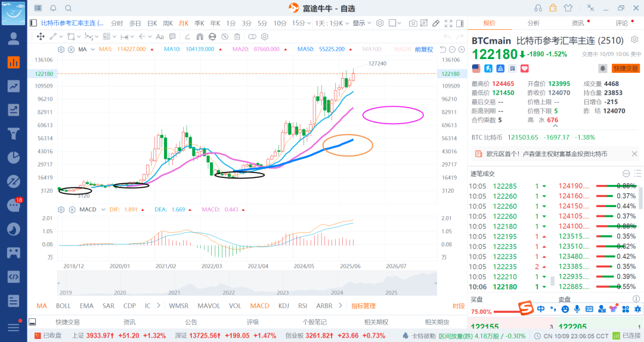The height and width of the screenshot is (342, 644).
Task: Open the 资讯 news tab in quote panel
Action: [x=578, y=23]
